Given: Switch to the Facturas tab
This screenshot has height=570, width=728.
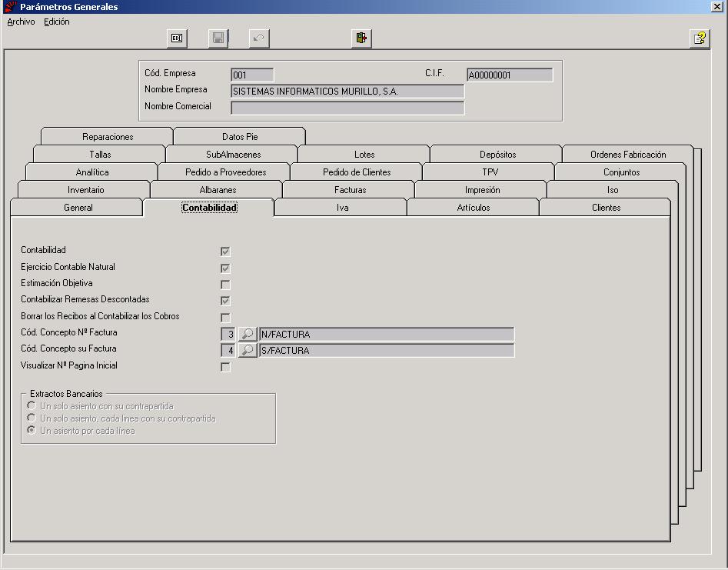Looking at the screenshot, I should click(x=350, y=189).
